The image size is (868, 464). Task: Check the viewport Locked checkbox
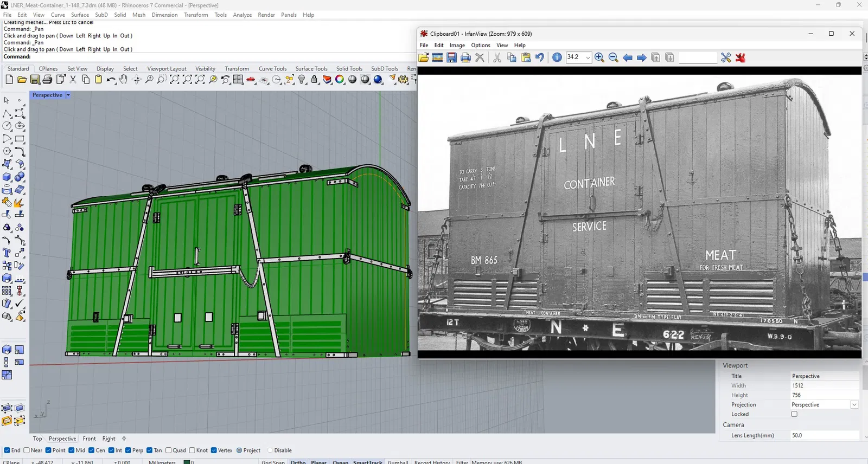coord(794,414)
